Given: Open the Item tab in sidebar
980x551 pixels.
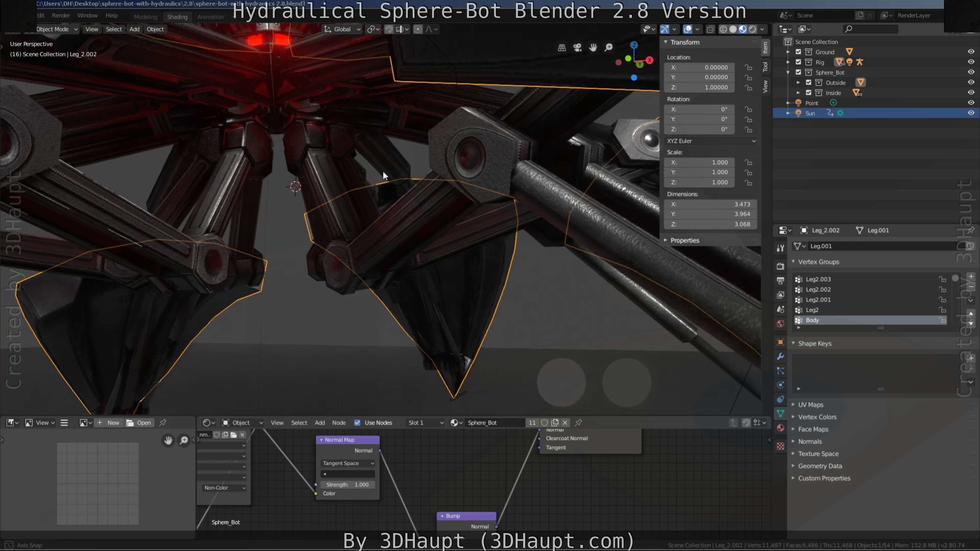Looking at the screenshot, I should (765, 47).
